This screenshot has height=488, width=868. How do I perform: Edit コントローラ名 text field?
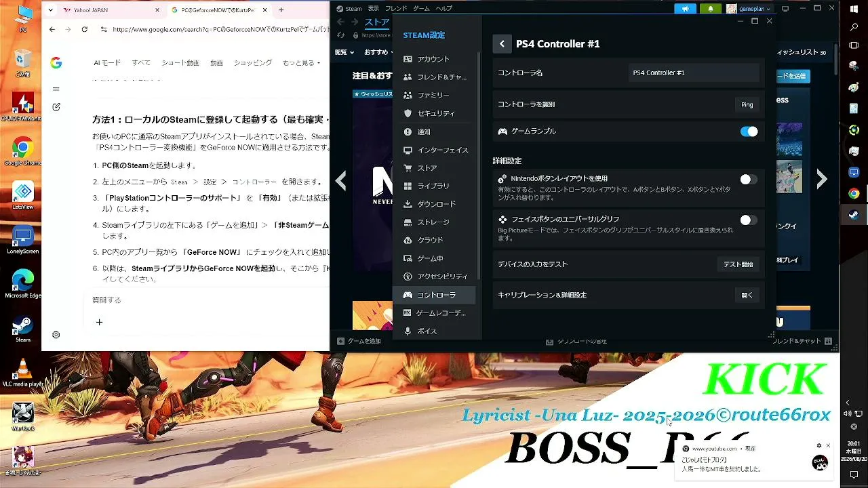(694, 73)
